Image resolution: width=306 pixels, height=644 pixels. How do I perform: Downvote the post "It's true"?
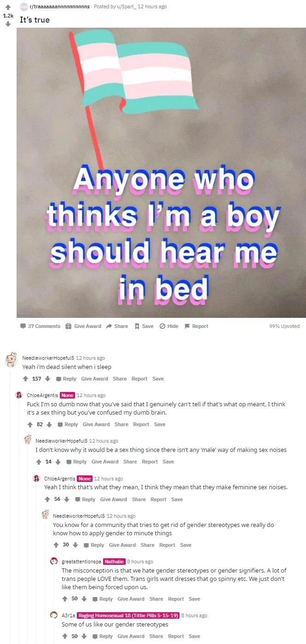7,24
